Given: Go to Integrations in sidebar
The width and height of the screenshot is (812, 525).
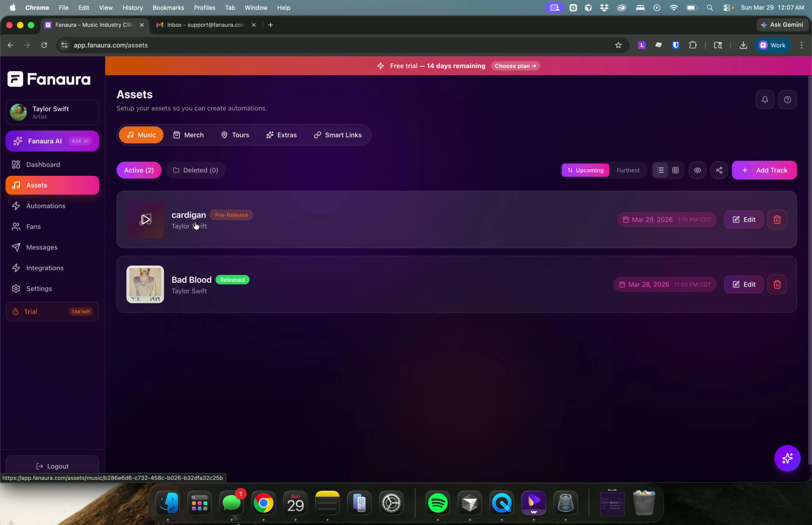Looking at the screenshot, I should point(52,268).
